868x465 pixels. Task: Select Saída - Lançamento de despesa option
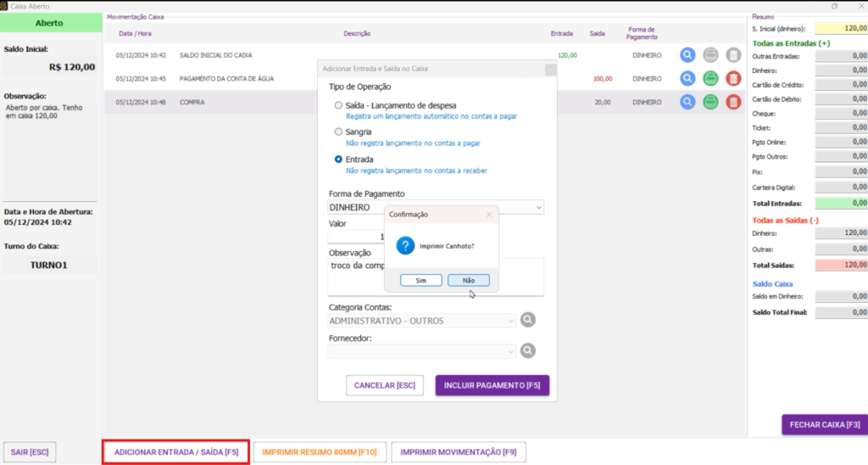339,105
